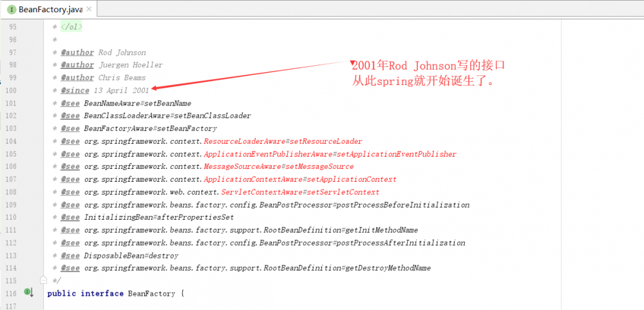
Task: Click the @author tag on line 97
Action: pos(77,52)
